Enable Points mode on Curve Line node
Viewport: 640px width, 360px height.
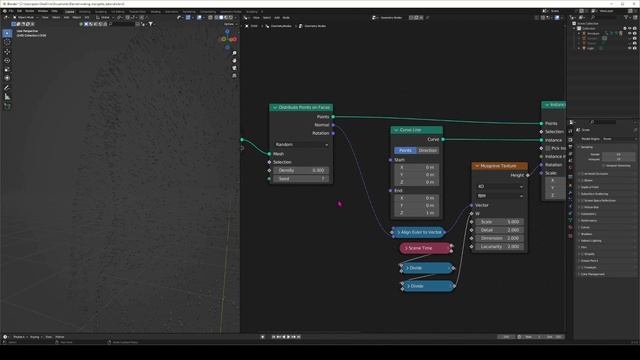pyautogui.click(x=405, y=150)
